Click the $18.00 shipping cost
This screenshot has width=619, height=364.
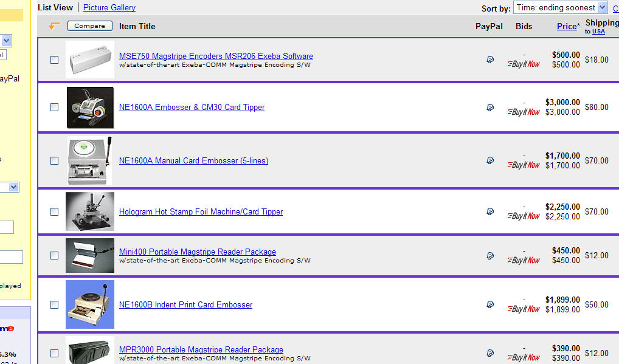pos(597,60)
